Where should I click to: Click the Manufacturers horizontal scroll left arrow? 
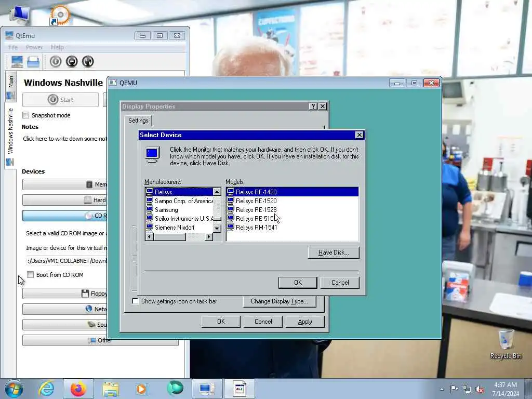pos(150,237)
